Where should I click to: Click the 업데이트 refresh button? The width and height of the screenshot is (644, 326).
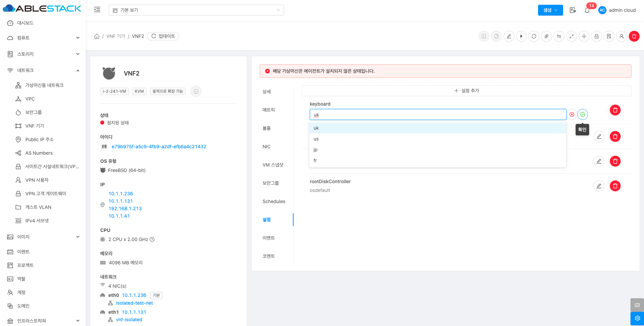163,36
